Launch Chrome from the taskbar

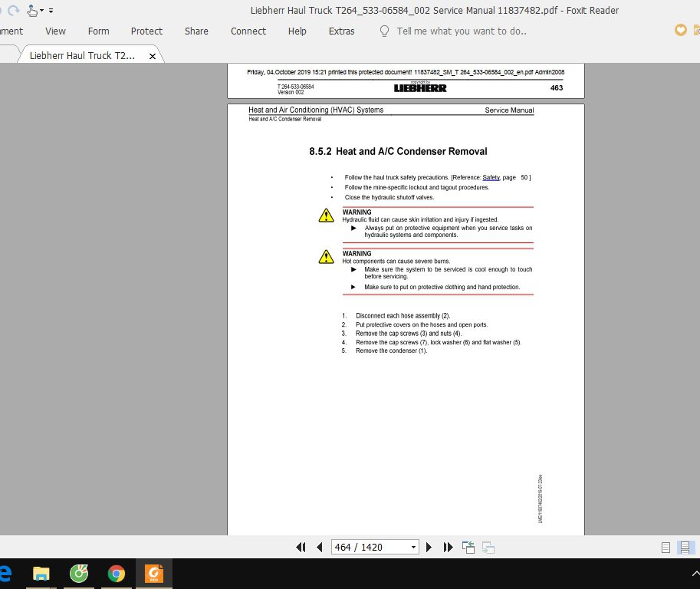coord(116,573)
